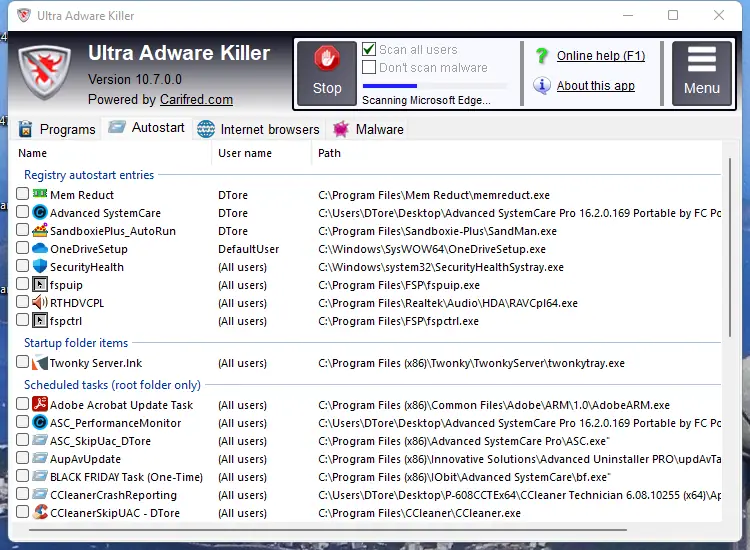
Task: Check the RTHDVCPL entry checkbox
Action: (22, 302)
